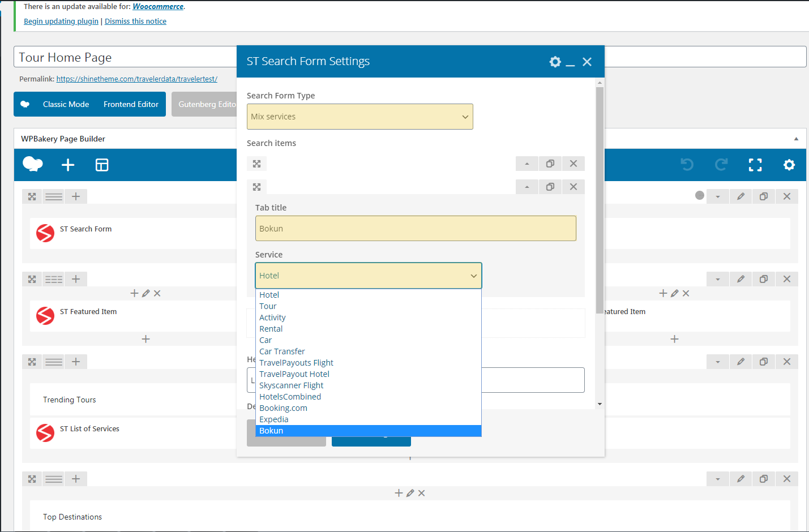Open the Search Form Type dropdown
The width and height of the screenshot is (809, 532).
click(360, 117)
